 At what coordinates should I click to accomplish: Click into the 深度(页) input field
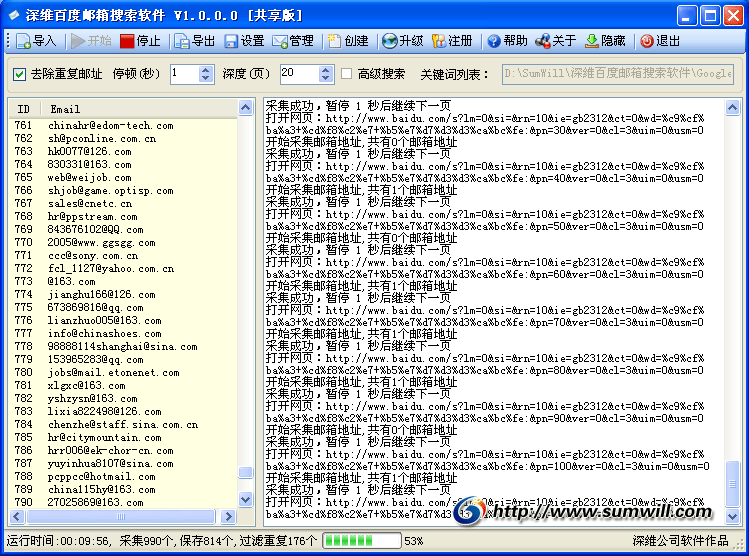pos(300,74)
